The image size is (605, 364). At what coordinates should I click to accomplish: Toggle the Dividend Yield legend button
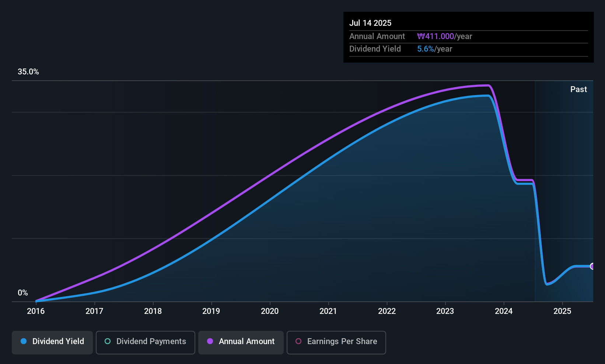point(52,343)
